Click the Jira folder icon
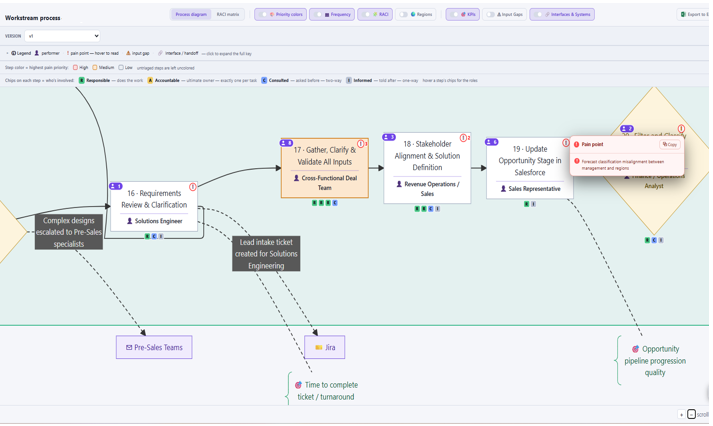 [319, 347]
